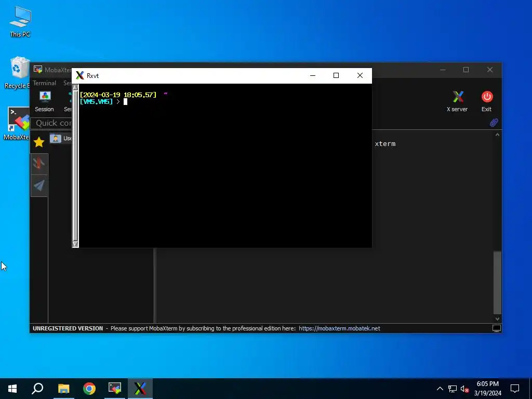Select the Recycle Bin desktop icon

point(17,73)
